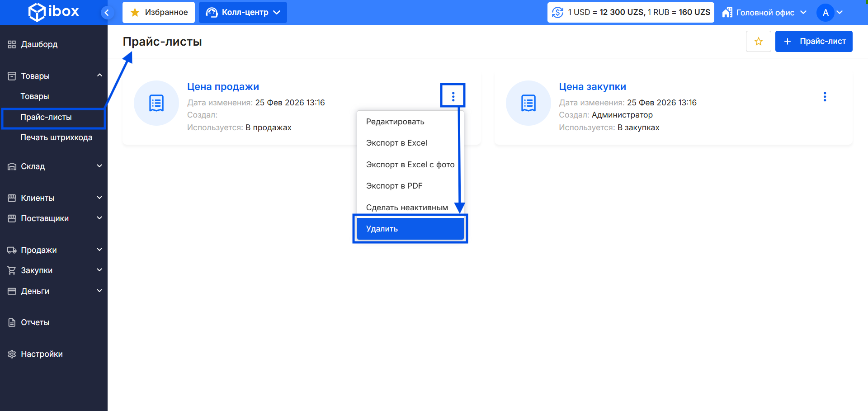
Task: Collapse the sidebar with the arrow button
Action: tap(107, 13)
